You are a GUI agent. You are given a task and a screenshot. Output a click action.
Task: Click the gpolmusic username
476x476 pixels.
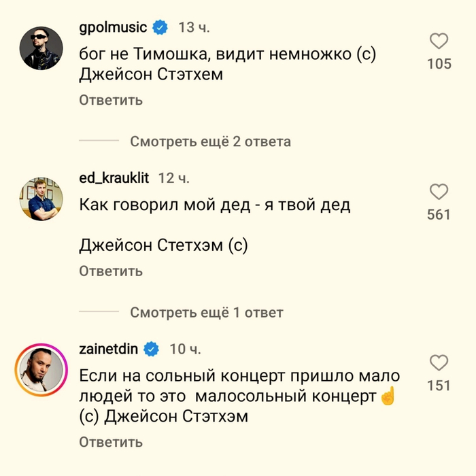(113, 28)
